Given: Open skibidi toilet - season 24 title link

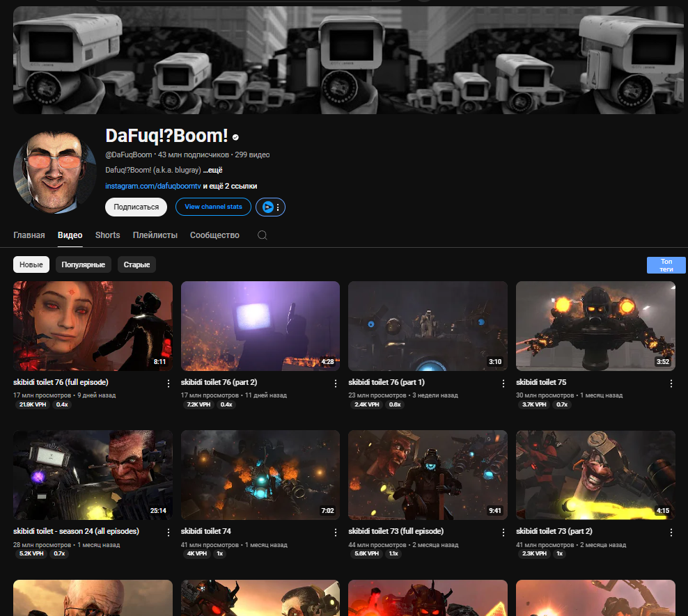Looking at the screenshot, I should (77, 531).
